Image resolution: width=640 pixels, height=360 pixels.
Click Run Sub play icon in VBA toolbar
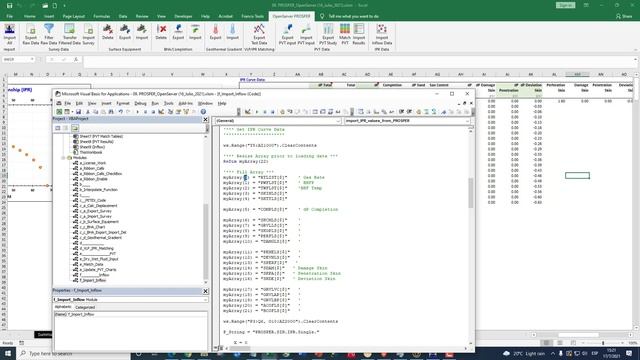coord(138,111)
